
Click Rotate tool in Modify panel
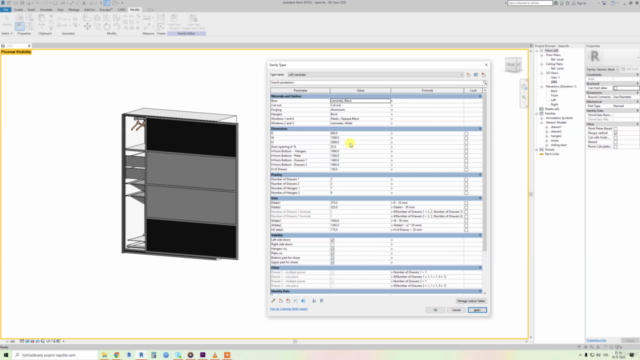coord(107,27)
